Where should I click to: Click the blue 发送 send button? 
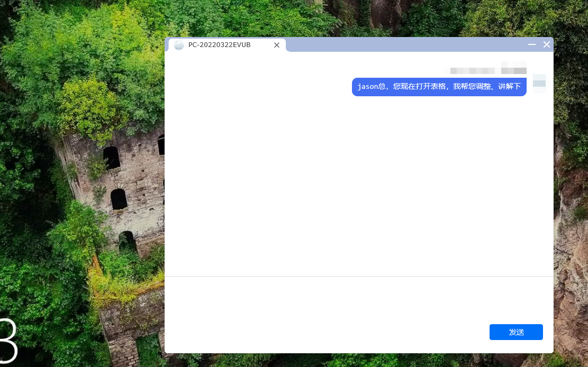[x=516, y=332]
